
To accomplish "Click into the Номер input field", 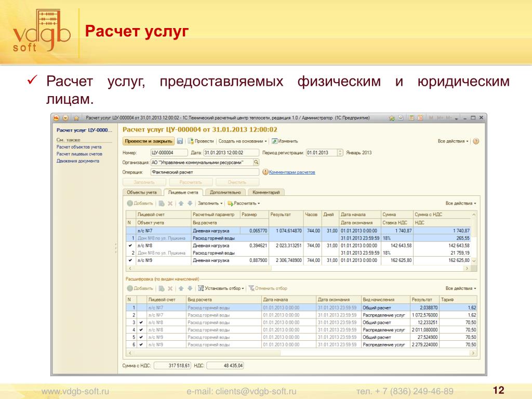I will click(168, 153).
